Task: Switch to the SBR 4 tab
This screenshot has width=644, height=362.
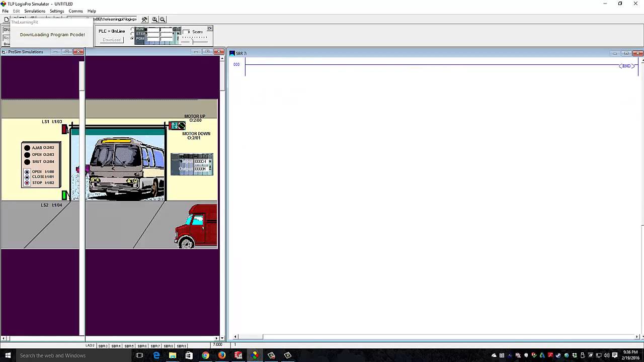Action: point(116,346)
